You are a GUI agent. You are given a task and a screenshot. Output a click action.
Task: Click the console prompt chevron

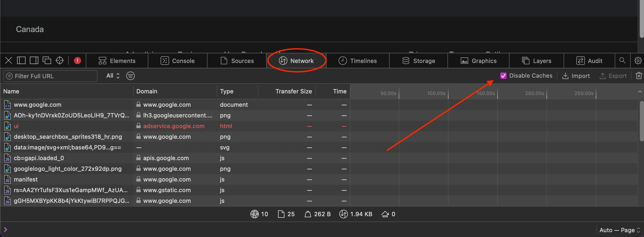click(6, 230)
